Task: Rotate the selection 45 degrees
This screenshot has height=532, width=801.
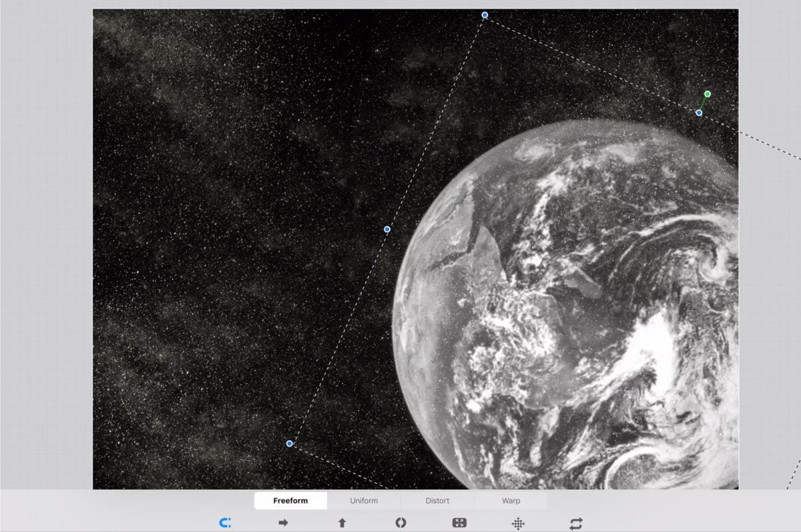Action: pyautogui.click(x=400, y=523)
